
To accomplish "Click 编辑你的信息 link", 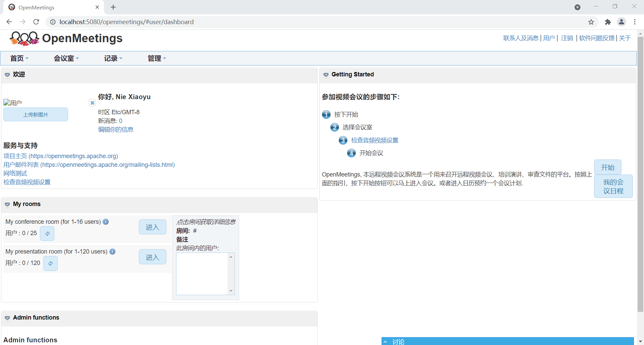I will (x=116, y=130).
